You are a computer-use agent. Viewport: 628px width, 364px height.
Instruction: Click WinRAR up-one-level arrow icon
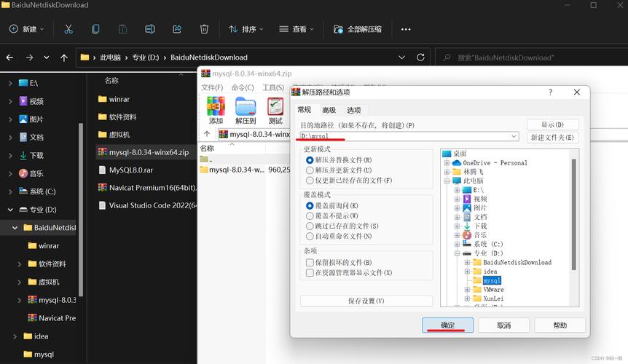click(x=207, y=134)
